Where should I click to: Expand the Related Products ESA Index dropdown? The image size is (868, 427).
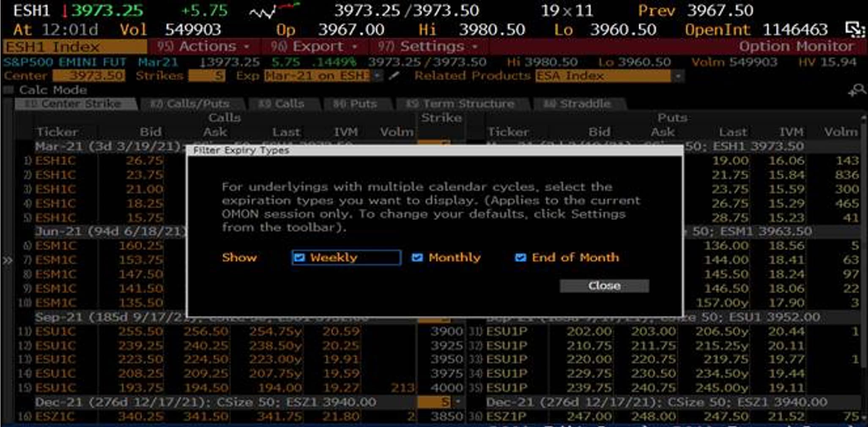click(677, 76)
